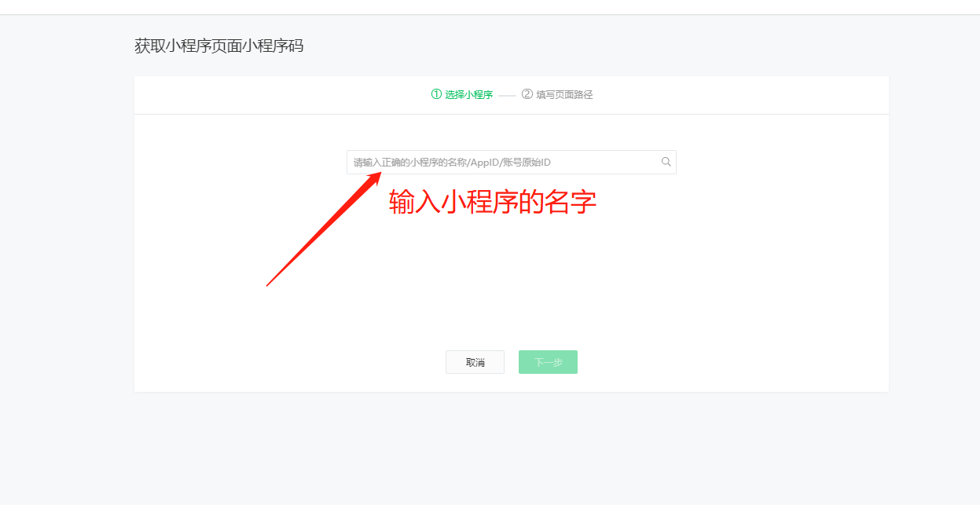The image size is (980, 505).
Task: Click the blank step bar area right of 填写页面路径
Action: (x=739, y=95)
